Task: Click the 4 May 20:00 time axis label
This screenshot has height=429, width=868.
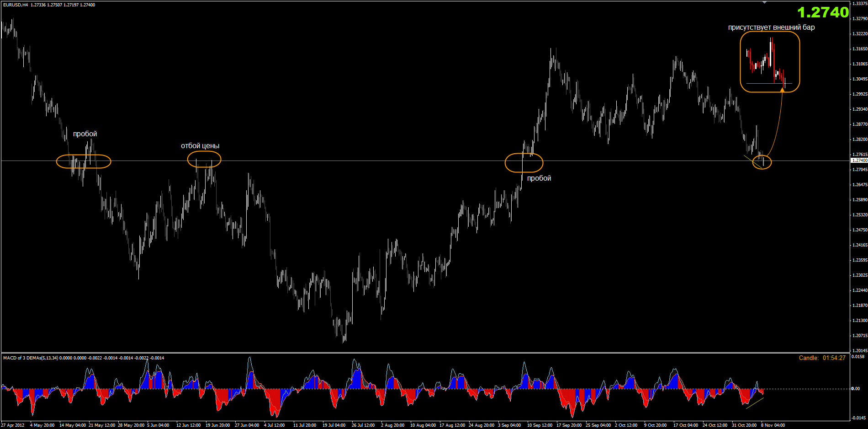Action: 42,425
